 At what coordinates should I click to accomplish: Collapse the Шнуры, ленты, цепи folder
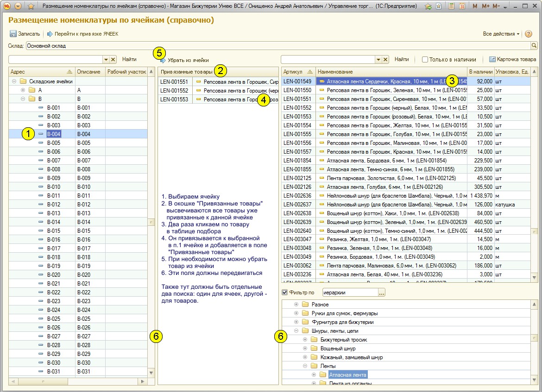[296, 331]
